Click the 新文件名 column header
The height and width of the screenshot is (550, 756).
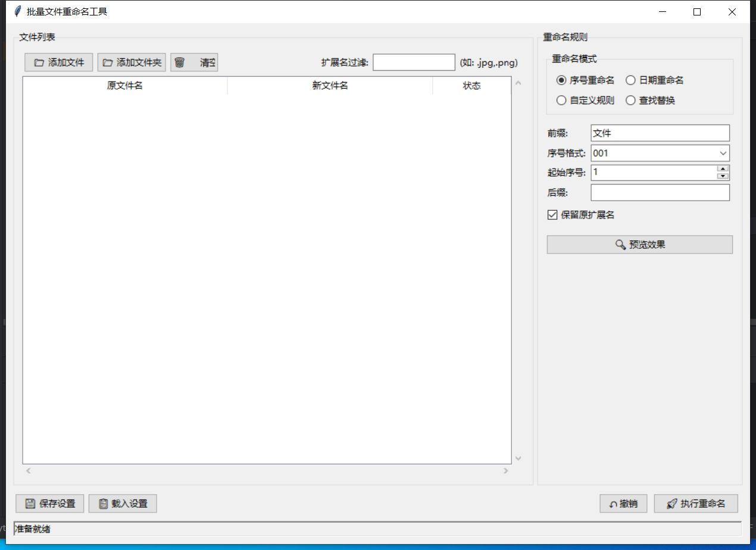tap(330, 86)
